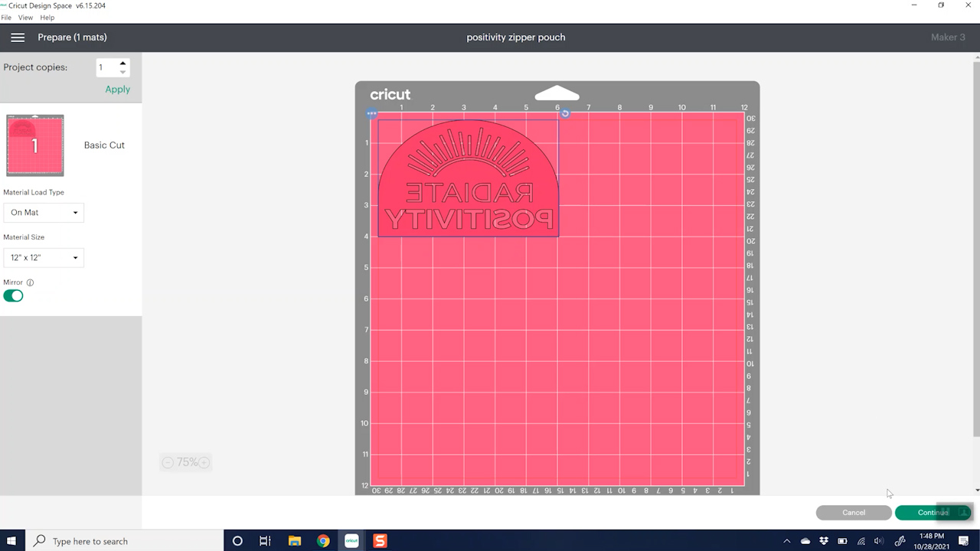980x551 pixels.
Task: Click the Maker 3 machine label
Action: 948,37
